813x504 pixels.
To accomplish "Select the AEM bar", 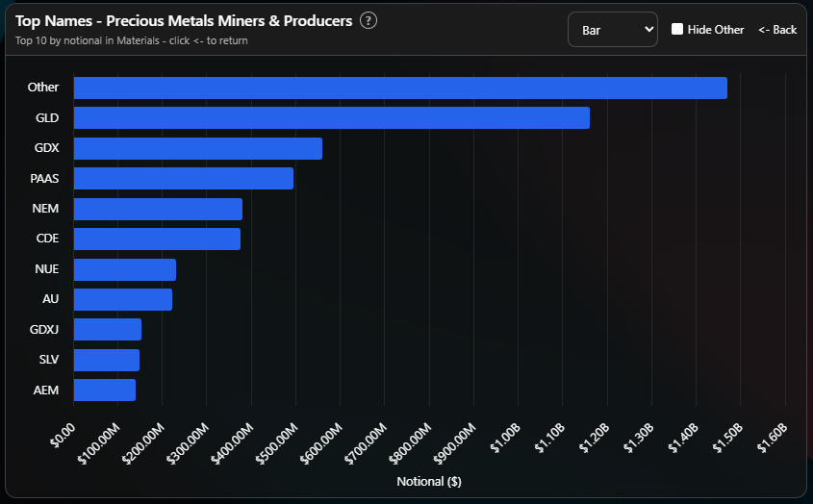I will pos(105,390).
